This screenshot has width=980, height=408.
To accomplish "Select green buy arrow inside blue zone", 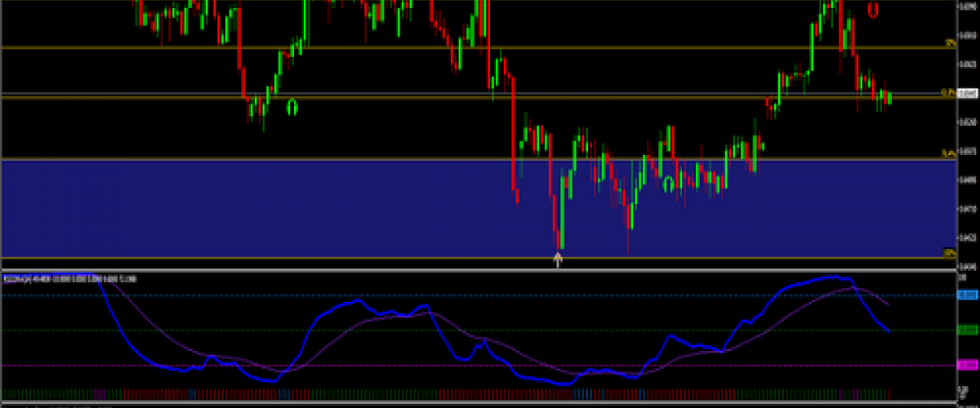I will point(668,184).
